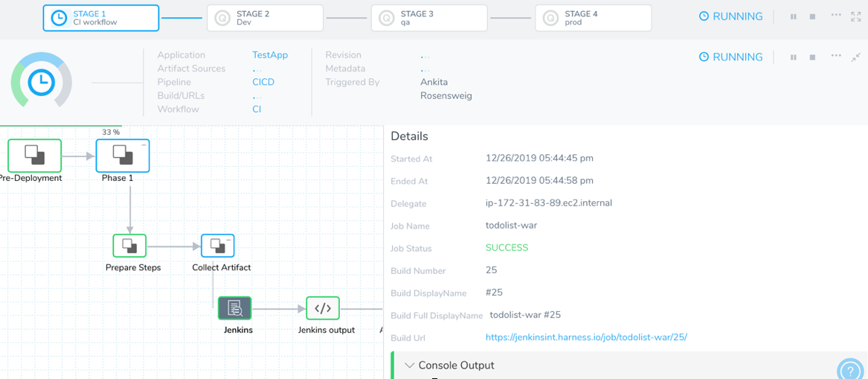Click the RUNNING status in top bar
868x379 pixels.
pos(730,16)
